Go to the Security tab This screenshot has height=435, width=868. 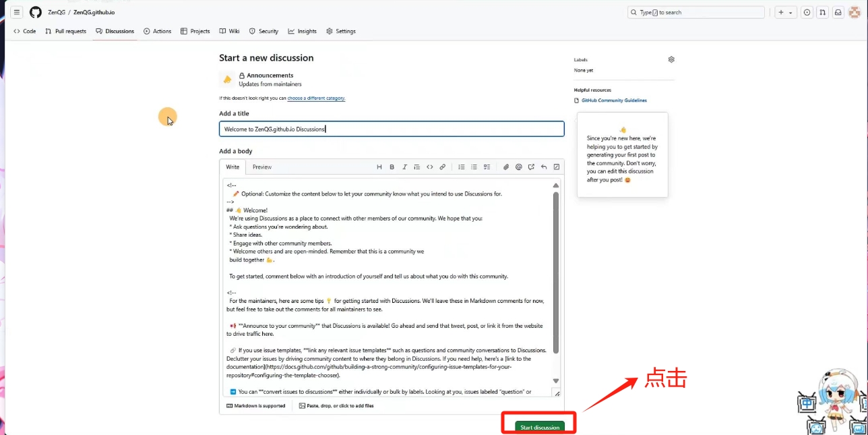click(263, 31)
